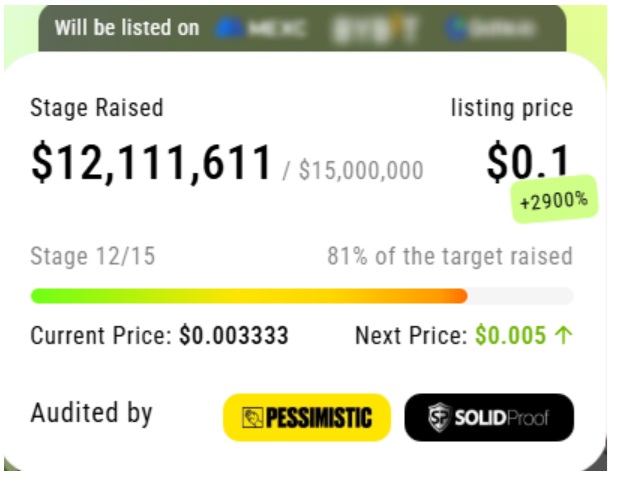
Task: Click the Stage 12/15 label
Action: [x=93, y=256]
